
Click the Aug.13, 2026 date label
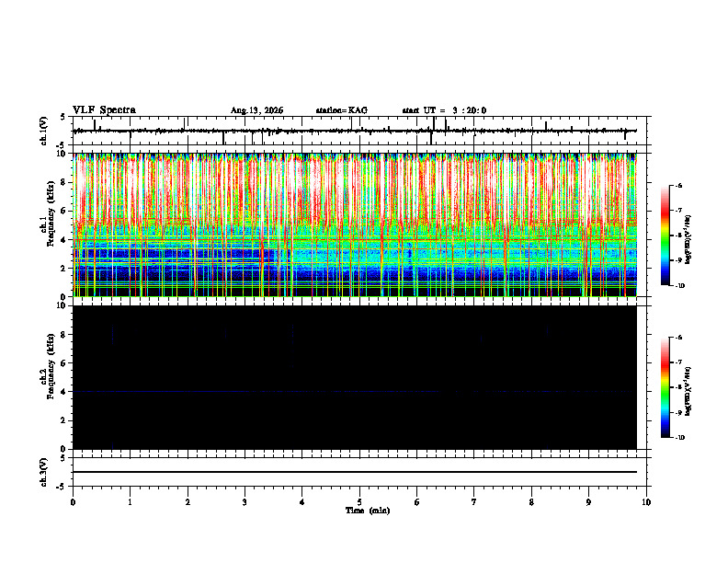coord(257,110)
